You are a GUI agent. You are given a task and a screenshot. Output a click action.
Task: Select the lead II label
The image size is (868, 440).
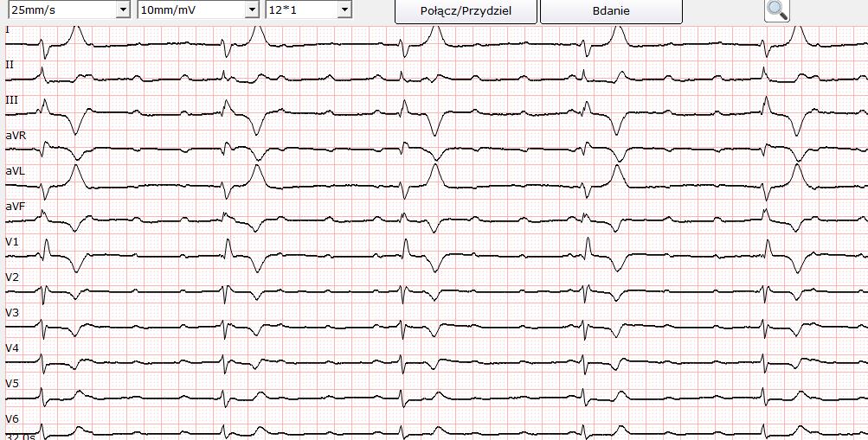pyautogui.click(x=10, y=65)
